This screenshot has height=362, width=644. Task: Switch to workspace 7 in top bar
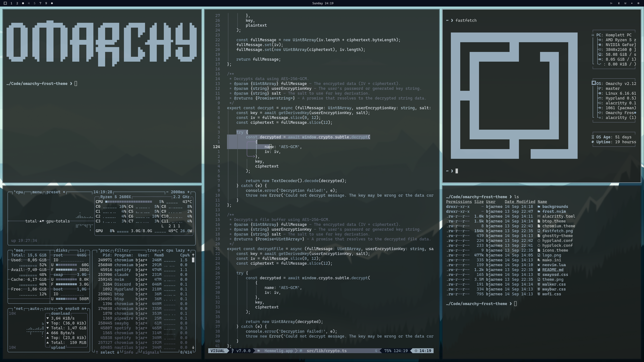40,3
